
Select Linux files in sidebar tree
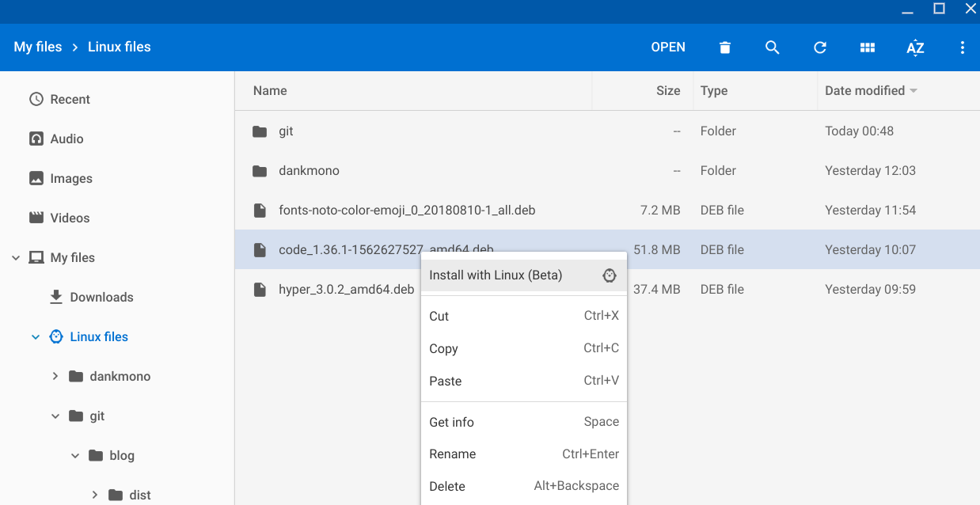tap(99, 336)
